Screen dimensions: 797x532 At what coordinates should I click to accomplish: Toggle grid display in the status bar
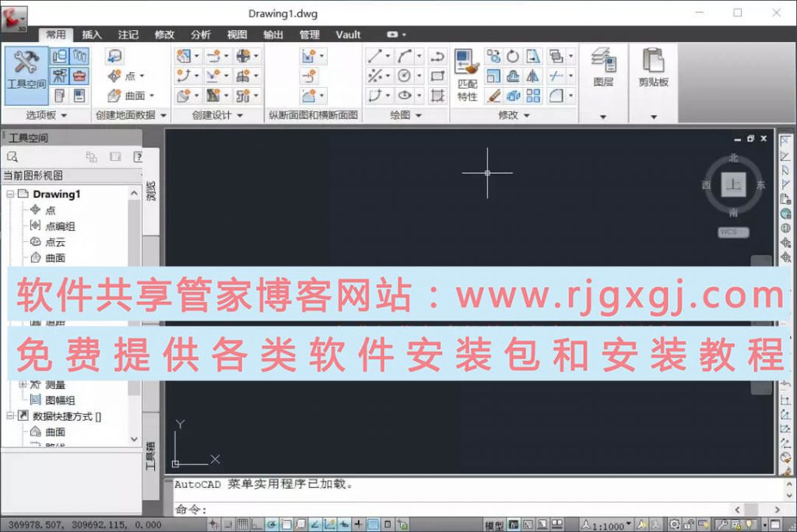[243, 524]
